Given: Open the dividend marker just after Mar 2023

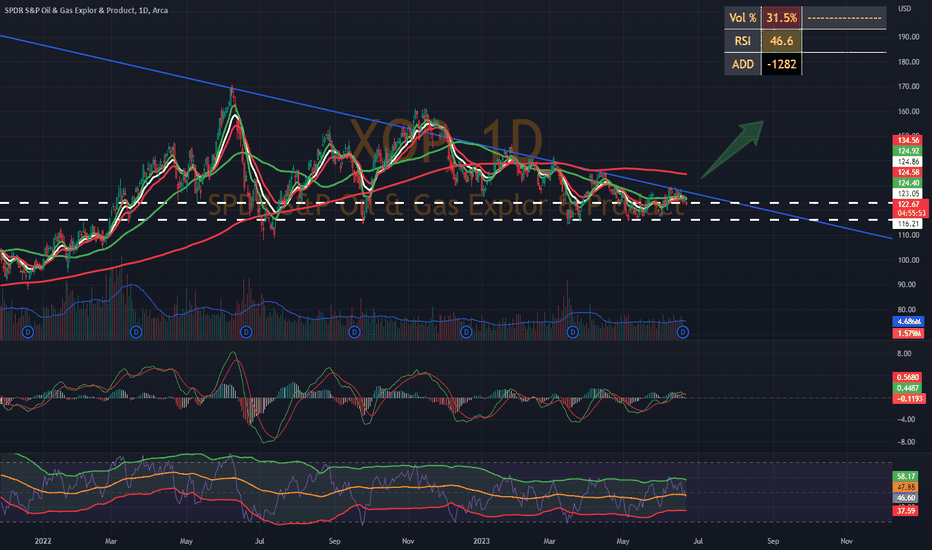Looking at the screenshot, I should [x=572, y=332].
